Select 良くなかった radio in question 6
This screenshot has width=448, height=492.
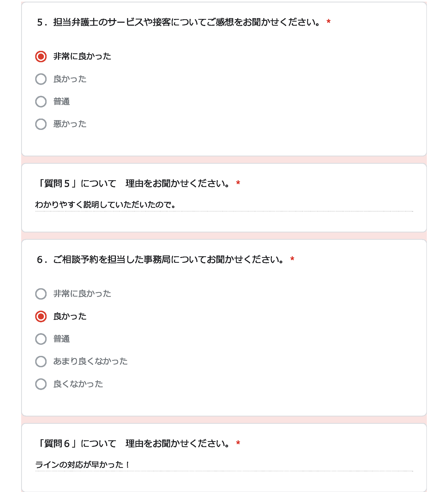pos(41,384)
